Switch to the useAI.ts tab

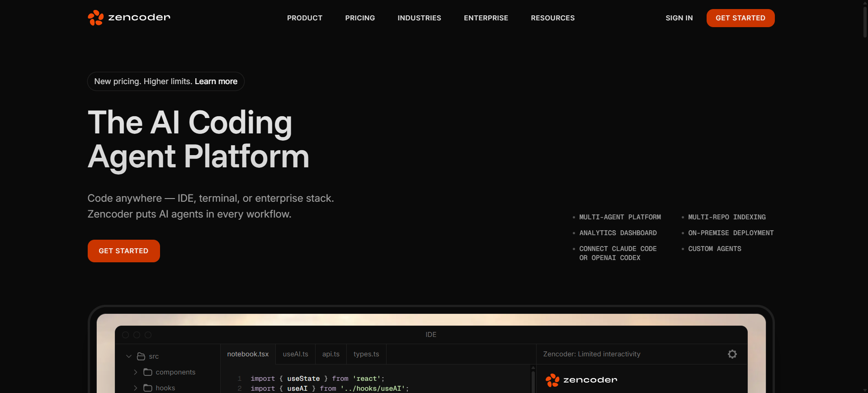(295, 354)
